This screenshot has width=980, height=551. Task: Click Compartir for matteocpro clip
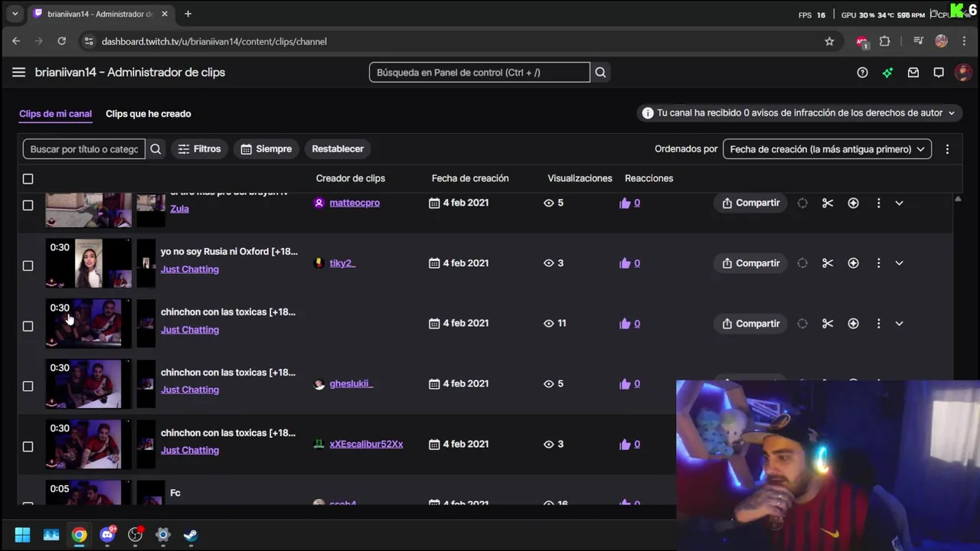point(750,203)
